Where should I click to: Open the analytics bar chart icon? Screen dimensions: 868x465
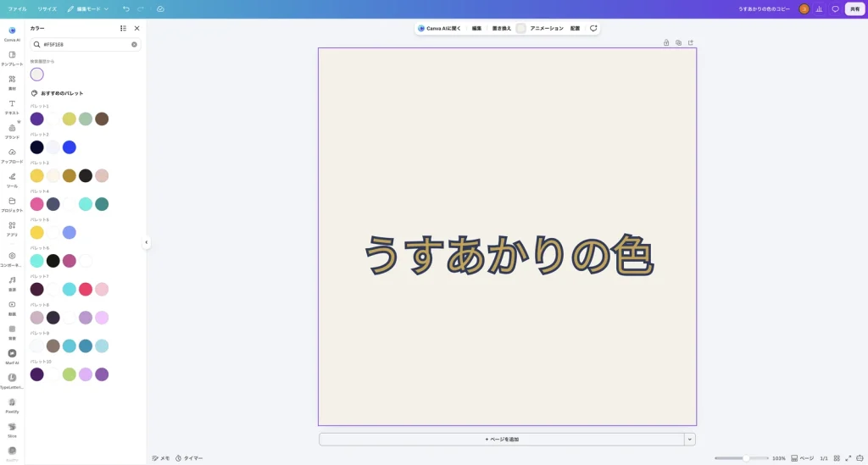[x=820, y=8]
